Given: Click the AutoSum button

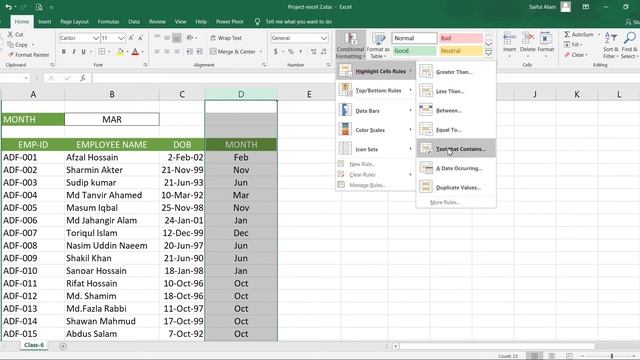Looking at the screenshot, I should [x=579, y=34].
